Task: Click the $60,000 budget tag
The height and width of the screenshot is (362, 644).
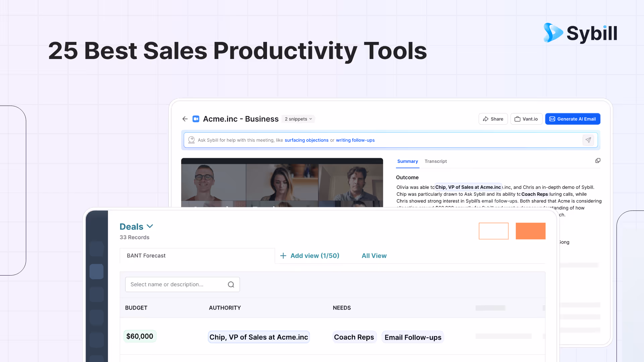Action: coord(140,336)
